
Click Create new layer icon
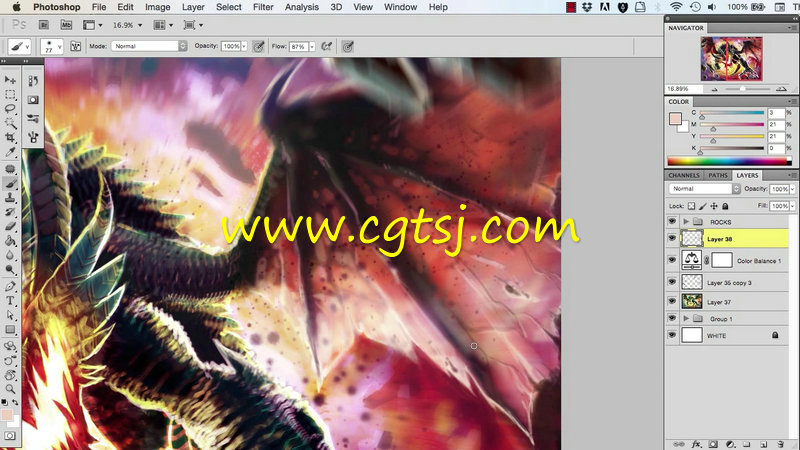[x=764, y=444]
